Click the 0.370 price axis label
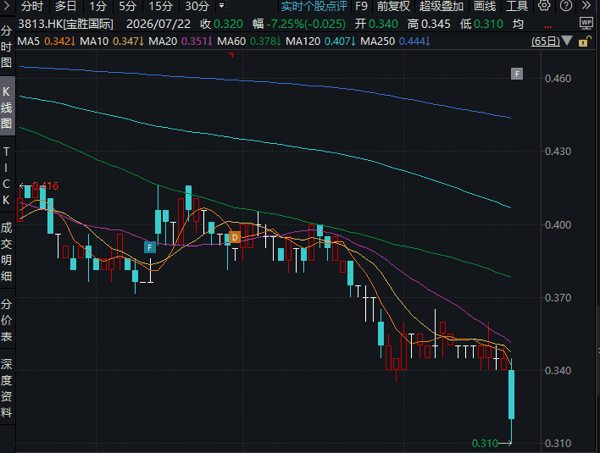The image size is (600, 453). (558, 298)
